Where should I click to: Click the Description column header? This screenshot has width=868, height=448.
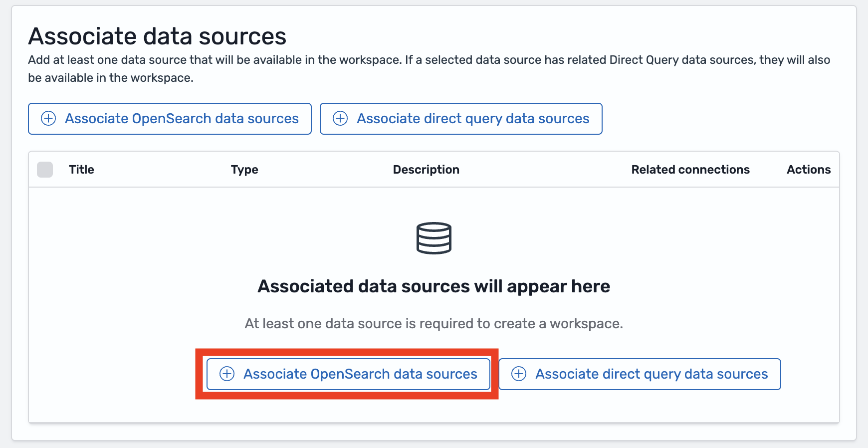426,170
